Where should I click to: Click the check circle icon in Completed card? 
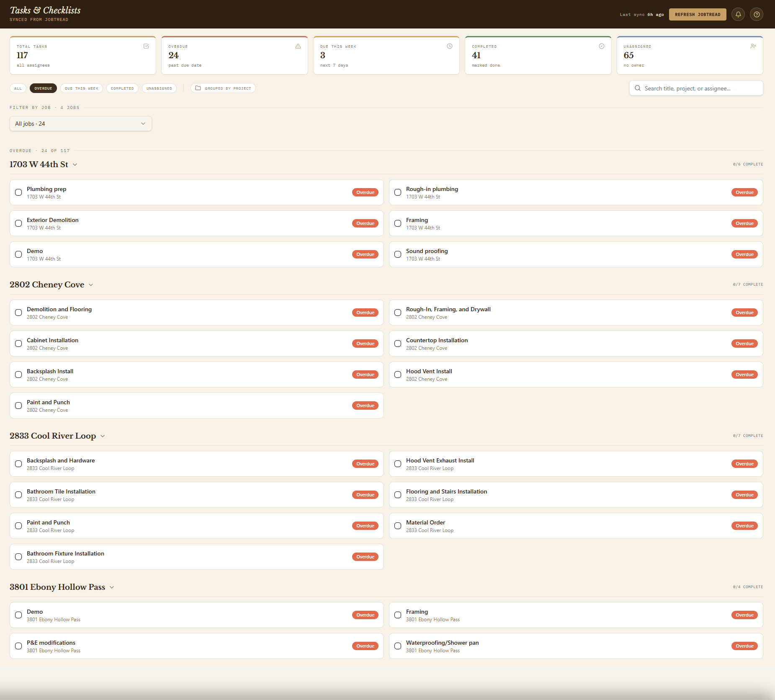click(602, 46)
